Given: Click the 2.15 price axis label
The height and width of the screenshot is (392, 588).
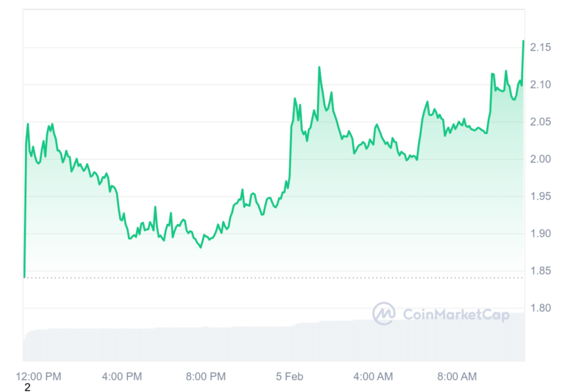Looking at the screenshot, I should (x=540, y=47).
